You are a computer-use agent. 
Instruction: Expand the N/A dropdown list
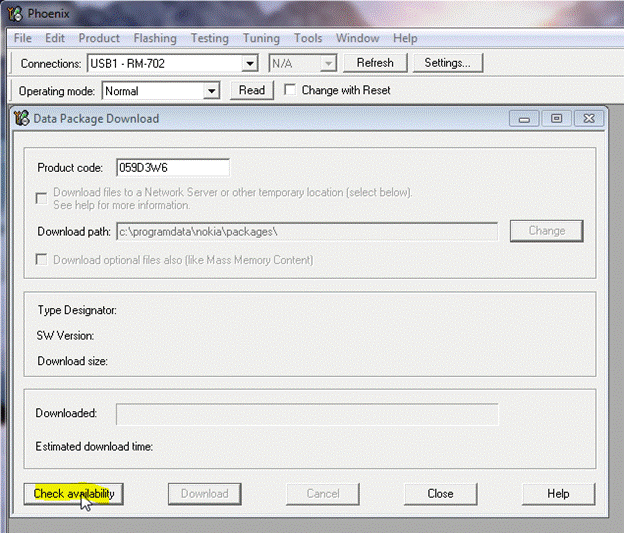point(328,63)
